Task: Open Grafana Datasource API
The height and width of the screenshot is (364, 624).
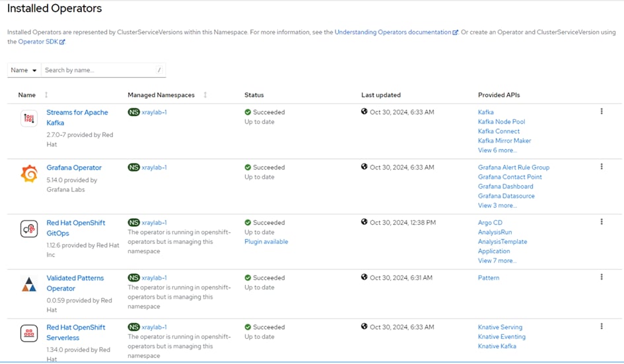Action: click(x=506, y=196)
